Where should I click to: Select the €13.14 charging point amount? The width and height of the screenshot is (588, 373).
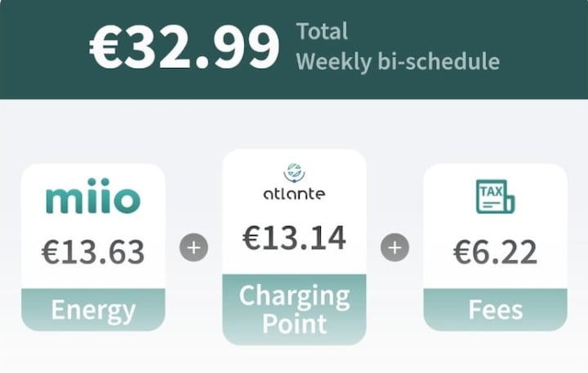[x=294, y=238]
